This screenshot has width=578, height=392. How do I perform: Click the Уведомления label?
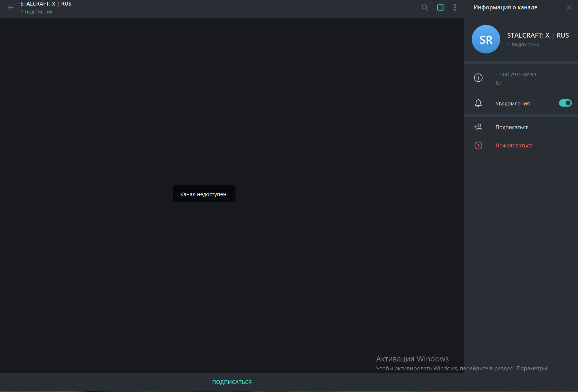(x=513, y=104)
